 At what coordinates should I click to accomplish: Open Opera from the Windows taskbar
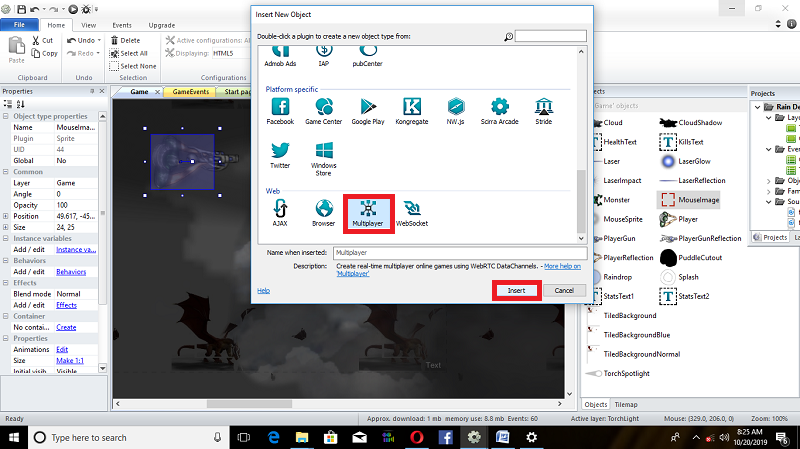tap(417, 438)
